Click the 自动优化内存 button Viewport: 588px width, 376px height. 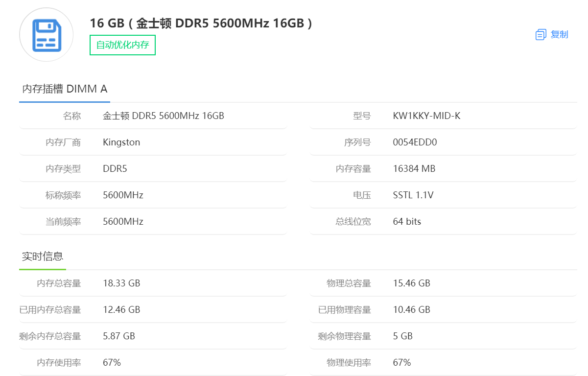(x=122, y=45)
